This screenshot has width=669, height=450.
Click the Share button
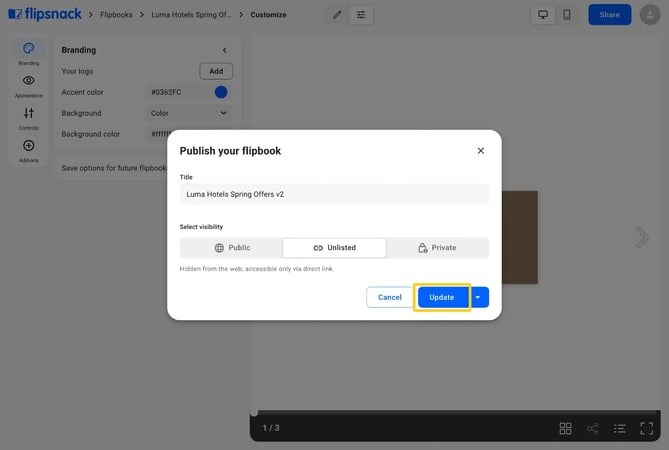click(609, 15)
